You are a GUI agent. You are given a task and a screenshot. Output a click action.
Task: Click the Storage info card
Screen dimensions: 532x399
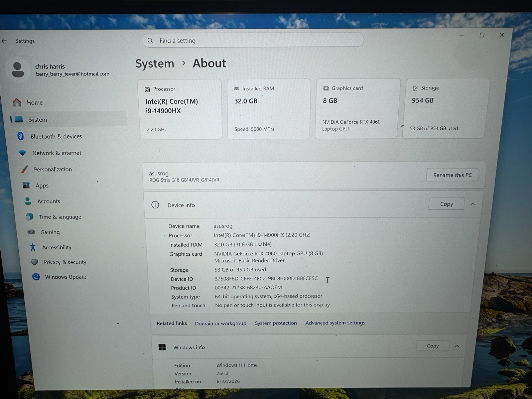[x=446, y=108]
